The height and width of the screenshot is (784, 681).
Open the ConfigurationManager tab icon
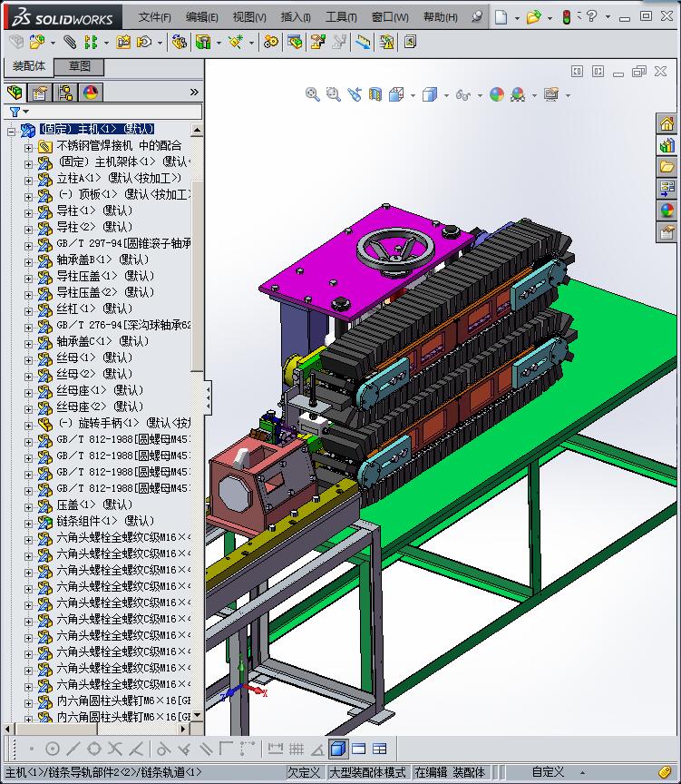point(65,93)
